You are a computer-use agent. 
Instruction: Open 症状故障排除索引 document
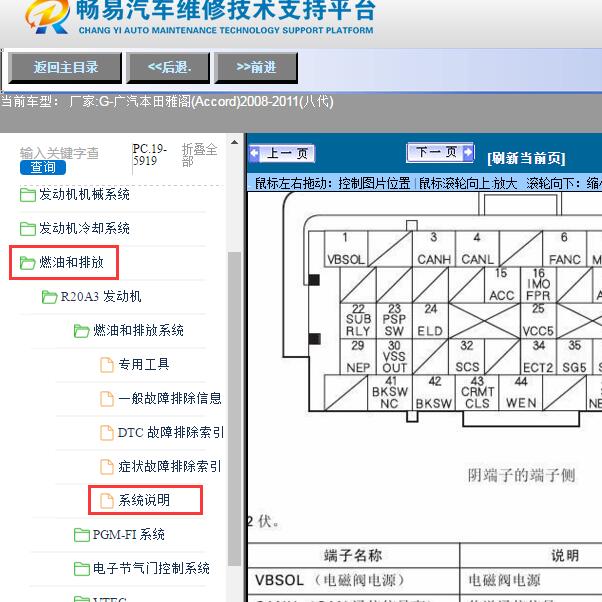pyautogui.click(x=170, y=466)
